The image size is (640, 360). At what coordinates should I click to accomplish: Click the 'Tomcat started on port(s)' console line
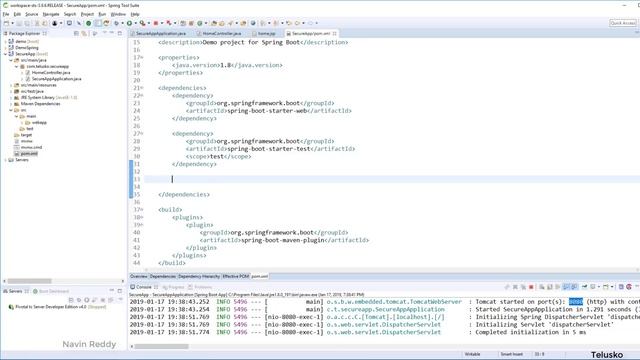[384, 302]
